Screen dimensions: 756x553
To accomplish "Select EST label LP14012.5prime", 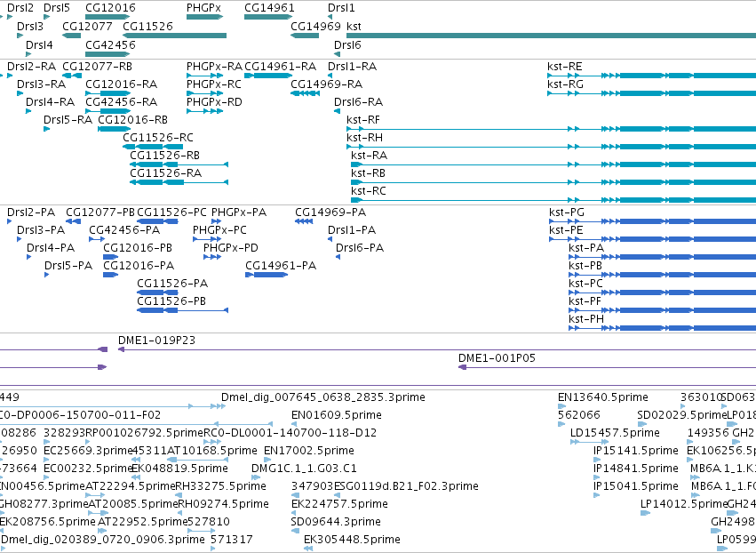I will click(684, 504).
